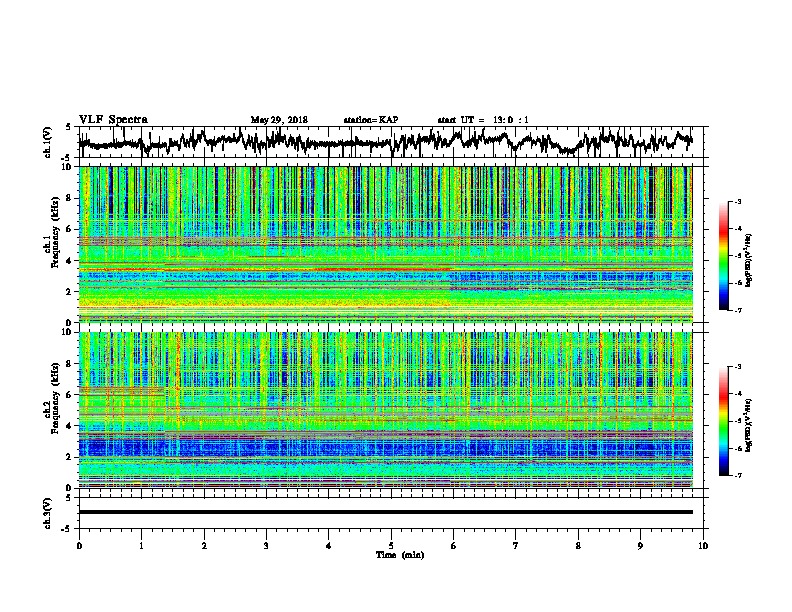Click the time-axis tick label "7"
The width and height of the screenshot is (792, 612).
coord(516,546)
